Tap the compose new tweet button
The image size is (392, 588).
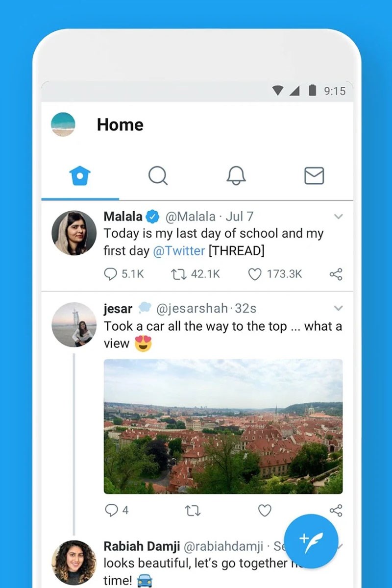click(311, 541)
